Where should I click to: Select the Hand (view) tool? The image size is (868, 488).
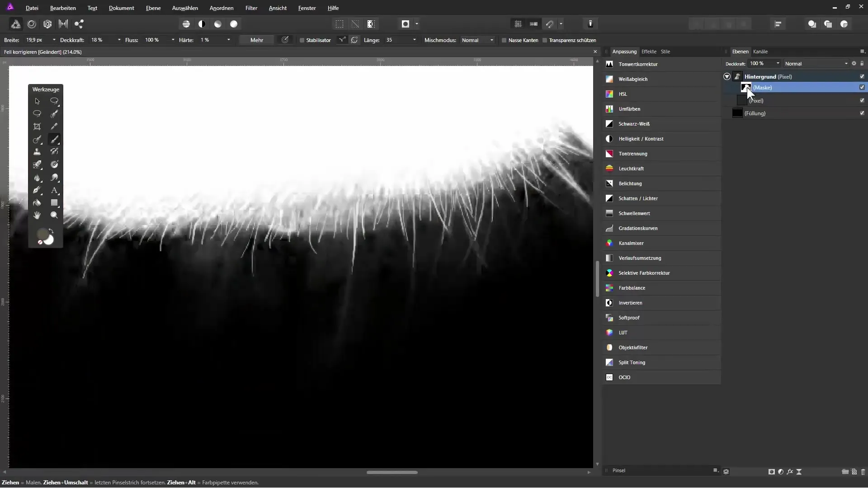click(x=37, y=216)
